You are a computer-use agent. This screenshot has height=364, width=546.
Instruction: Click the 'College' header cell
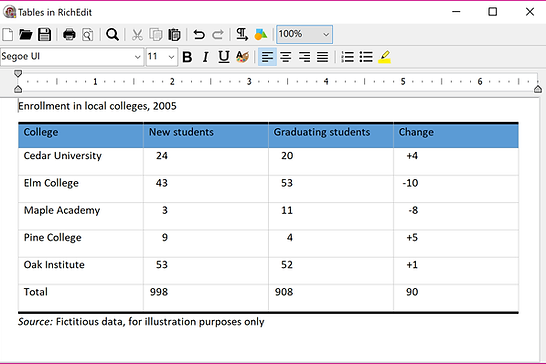click(x=81, y=135)
